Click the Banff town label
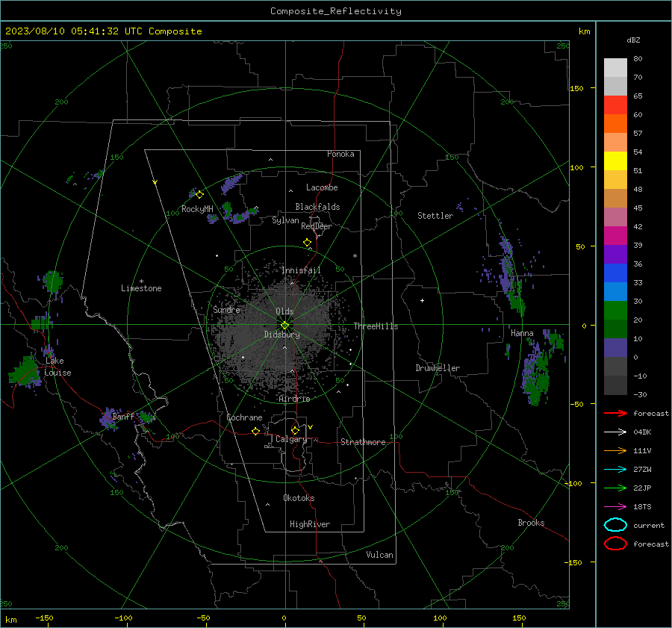The width and height of the screenshot is (672, 628). (x=123, y=417)
